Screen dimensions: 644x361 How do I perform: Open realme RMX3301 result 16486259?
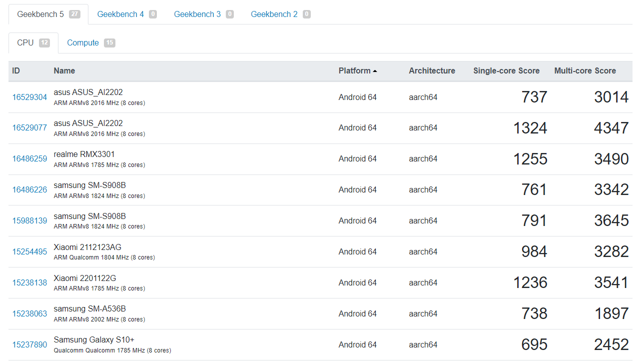pyautogui.click(x=29, y=159)
